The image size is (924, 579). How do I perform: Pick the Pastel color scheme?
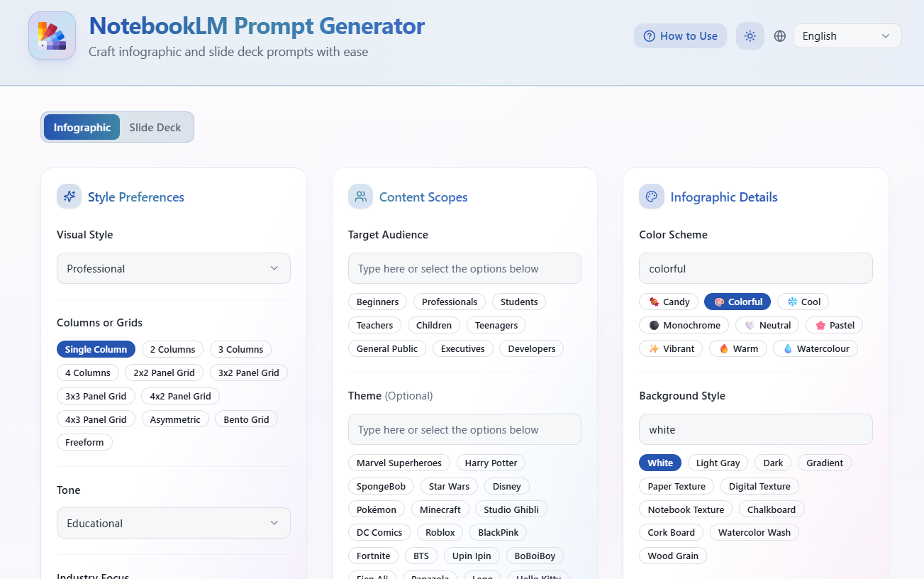835,325
